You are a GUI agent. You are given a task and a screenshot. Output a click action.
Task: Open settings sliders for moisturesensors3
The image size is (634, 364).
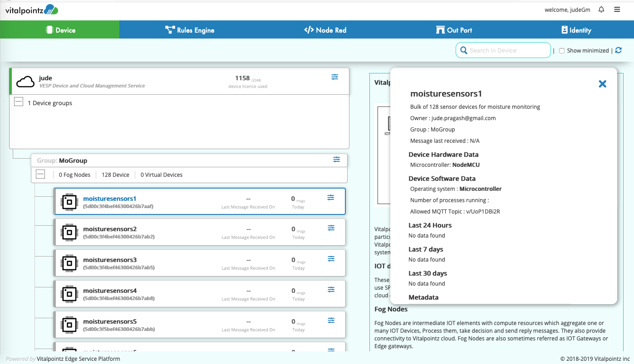(x=331, y=259)
